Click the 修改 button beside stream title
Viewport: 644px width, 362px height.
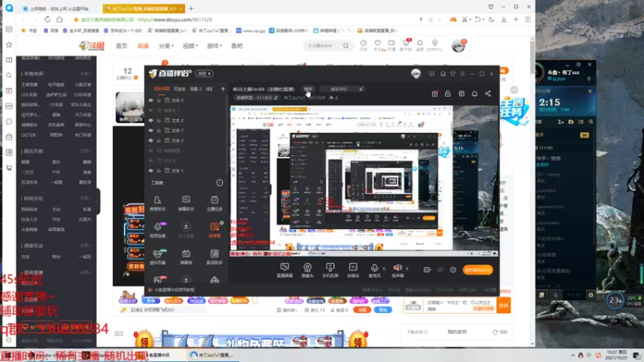tap(308, 88)
